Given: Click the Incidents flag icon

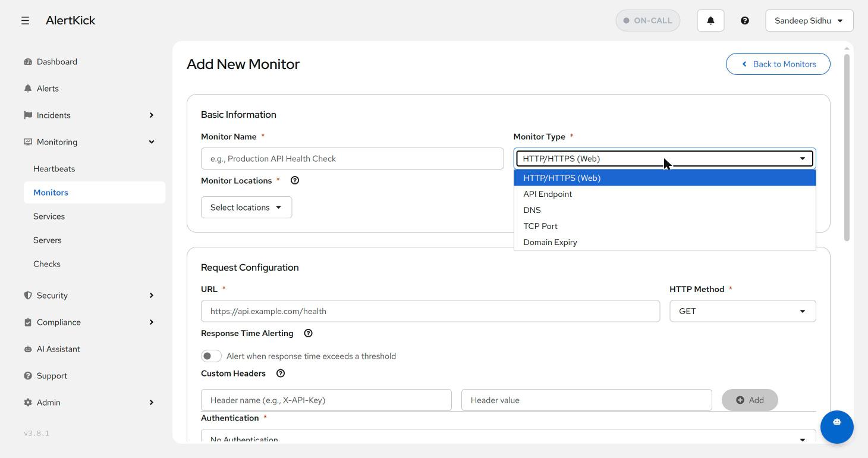Looking at the screenshot, I should click(x=28, y=115).
